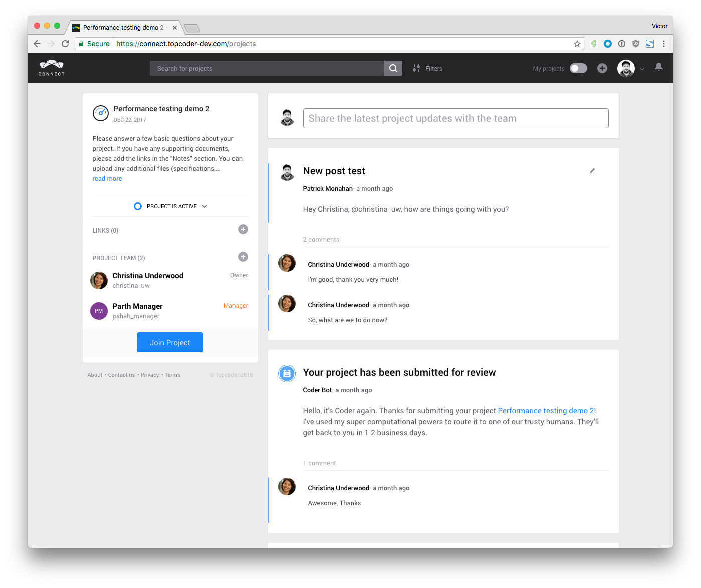The image size is (701, 588).
Task: Open the About footer link
Action: pyautogui.click(x=95, y=375)
